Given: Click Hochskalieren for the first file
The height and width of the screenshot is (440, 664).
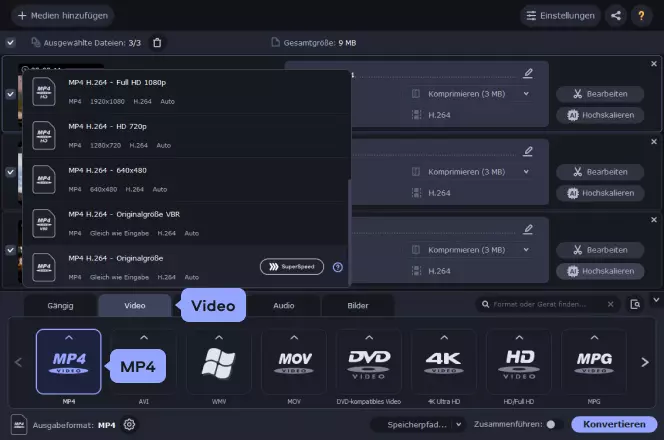Looking at the screenshot, I should [x=600, y=115].
